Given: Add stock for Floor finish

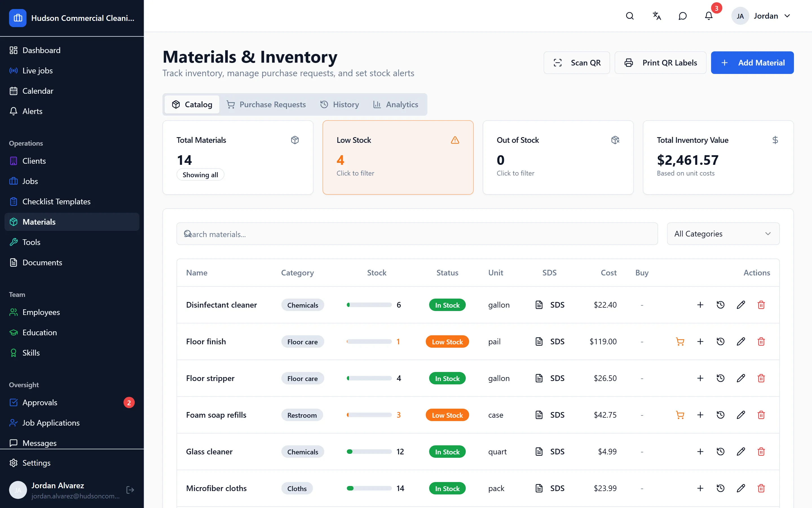Looking at the screenshot, I should pos(700,341).
